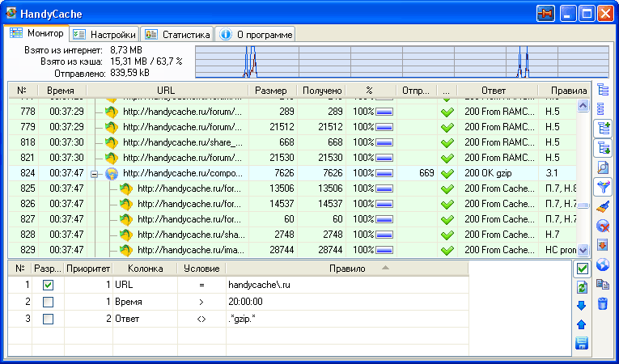Click the traffic graph area
The image size is (619, 364).
point(402,61)
